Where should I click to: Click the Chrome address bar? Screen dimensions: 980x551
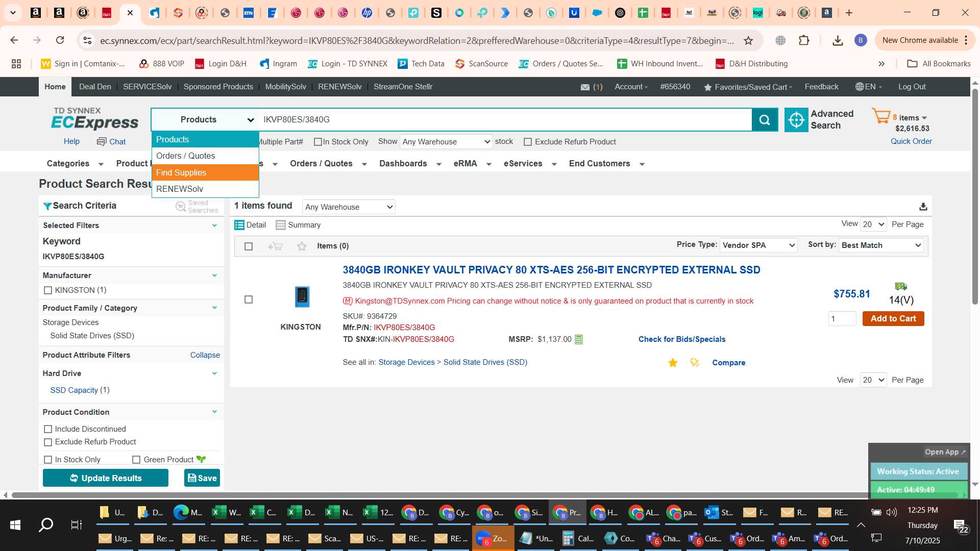[416, 40]
